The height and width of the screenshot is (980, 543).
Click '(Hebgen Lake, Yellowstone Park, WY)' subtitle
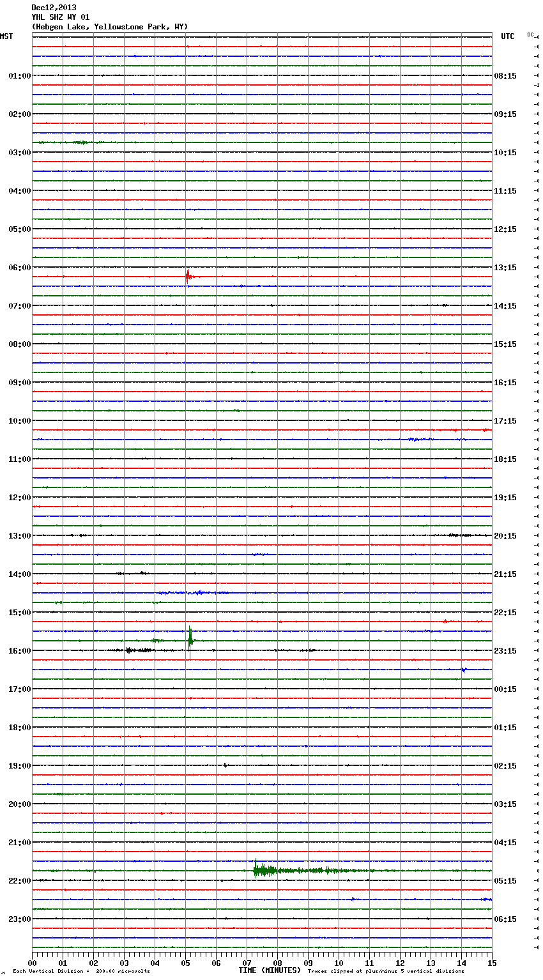point(110,27)
